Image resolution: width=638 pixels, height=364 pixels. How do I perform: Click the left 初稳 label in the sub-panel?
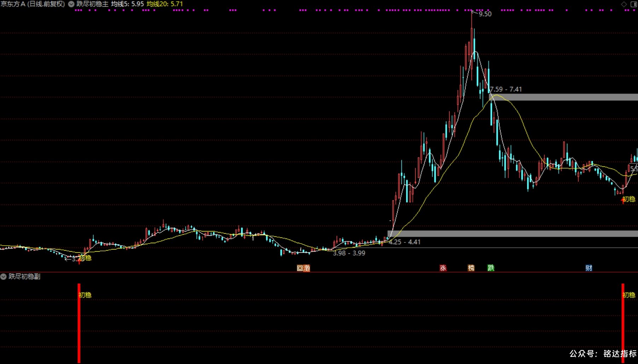(x=85, y=295)
